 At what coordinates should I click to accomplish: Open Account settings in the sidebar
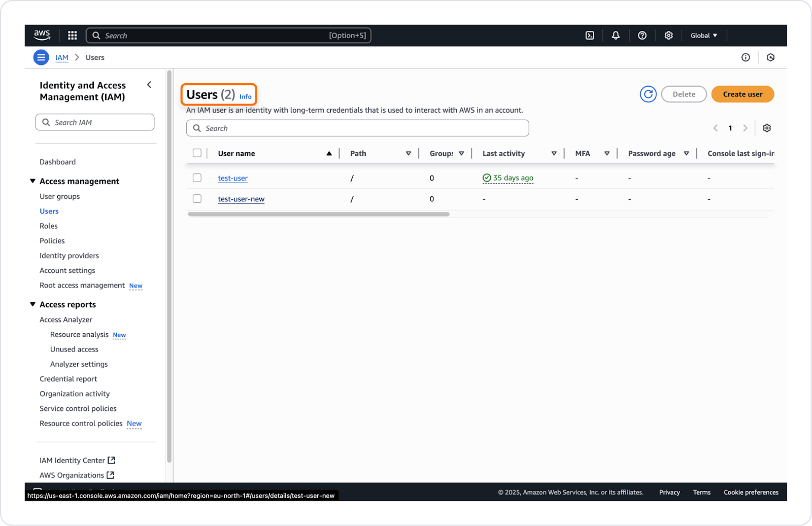coord(67,270)
